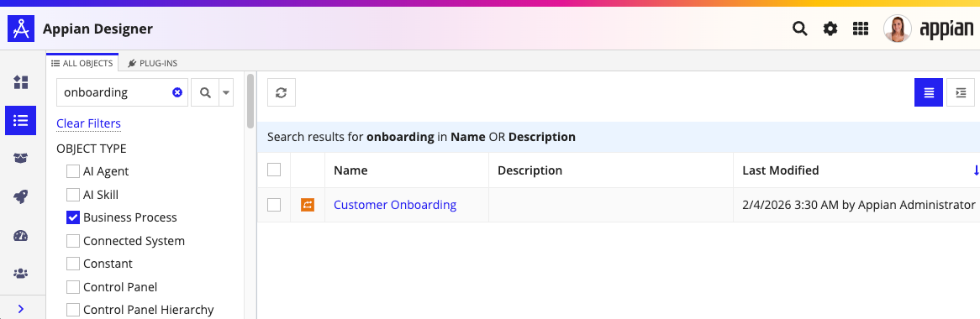Switch to the flat list view button
The height and width of the screenshot is (319, 980).
[x=929, y=92]
